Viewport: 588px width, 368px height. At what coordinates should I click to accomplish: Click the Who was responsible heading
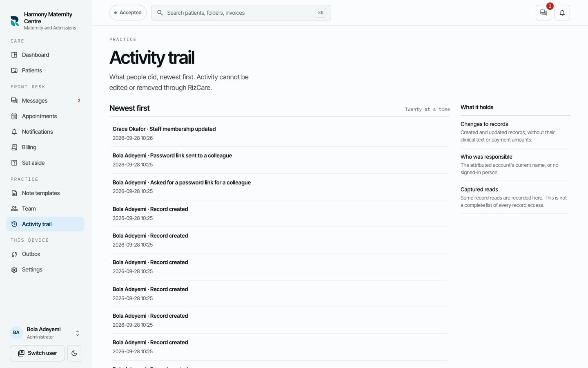[486, 157]
